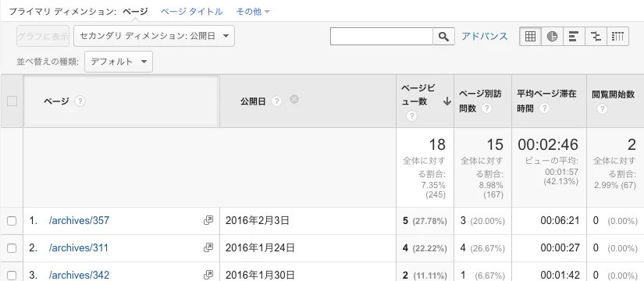This screenshot has height=281, width=644.
Task: Open /archives/311 in new window icon
Action: tap(208, 247)
